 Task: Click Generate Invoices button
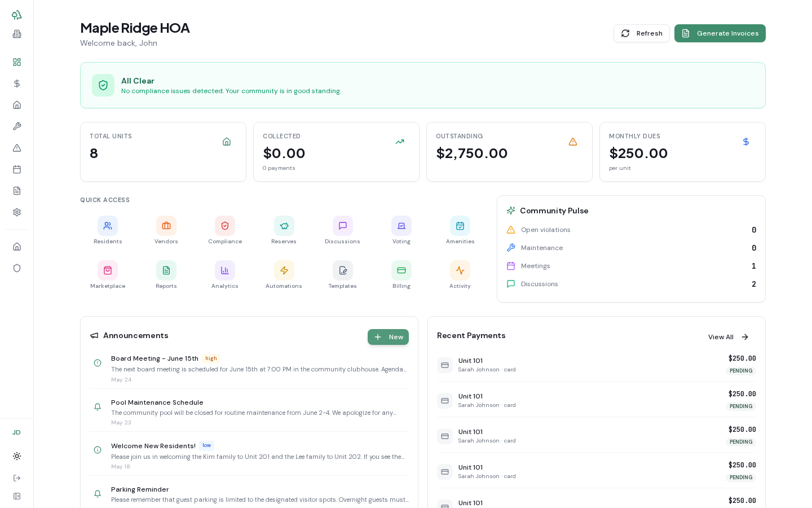[x=720, y=33]
